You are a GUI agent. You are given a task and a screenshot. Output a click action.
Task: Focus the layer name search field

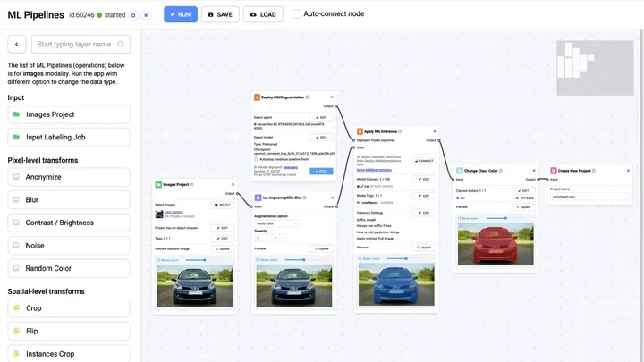click(80, 45)
